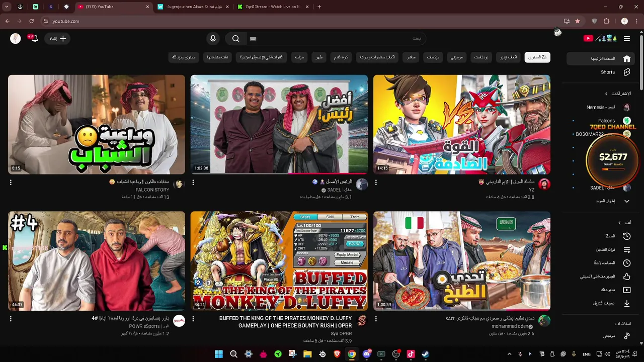Screen dimensions: 644x362
Task: Click the voice search microphone button
Action: 213,38
